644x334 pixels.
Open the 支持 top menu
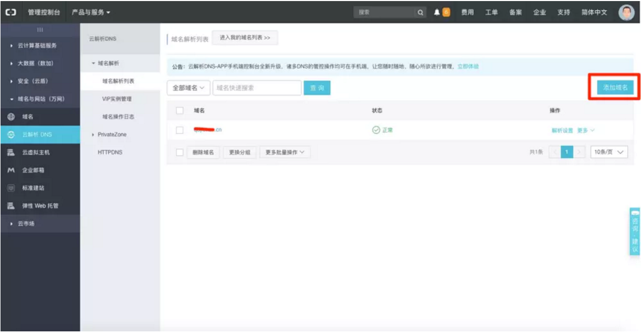point(564,13)
